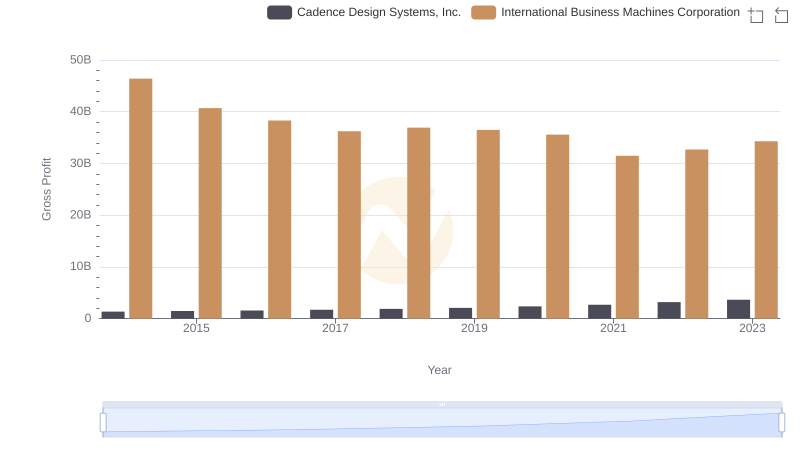Click the IBM bar for 2019
The width and height of the screenshot is (800, 461).
(488, 224)
